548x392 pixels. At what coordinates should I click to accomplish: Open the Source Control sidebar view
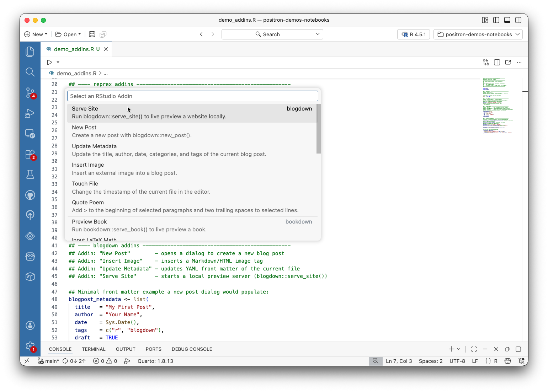pyautogui.click(x=30, y=93)
